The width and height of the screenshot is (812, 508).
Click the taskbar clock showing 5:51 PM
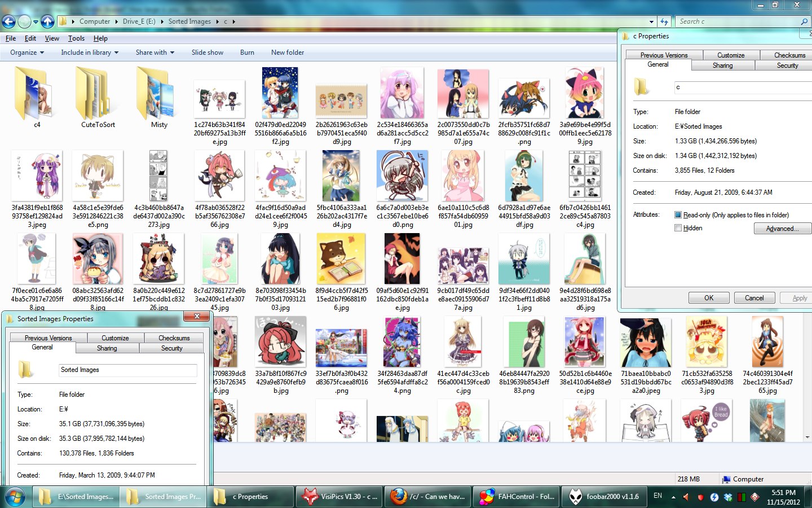pyautogui.click(x=783, y=493)
